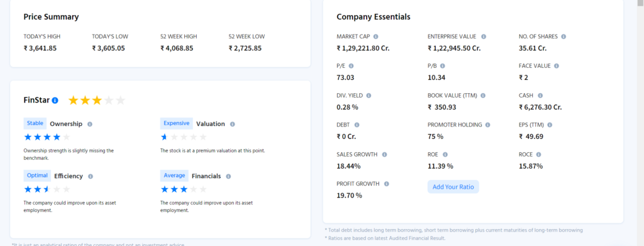Image resolution: width=644 pixels, height=246 pixels.
Task: Select the debt value ₹ 0 Cr.
Action: [x=347, y=137]
